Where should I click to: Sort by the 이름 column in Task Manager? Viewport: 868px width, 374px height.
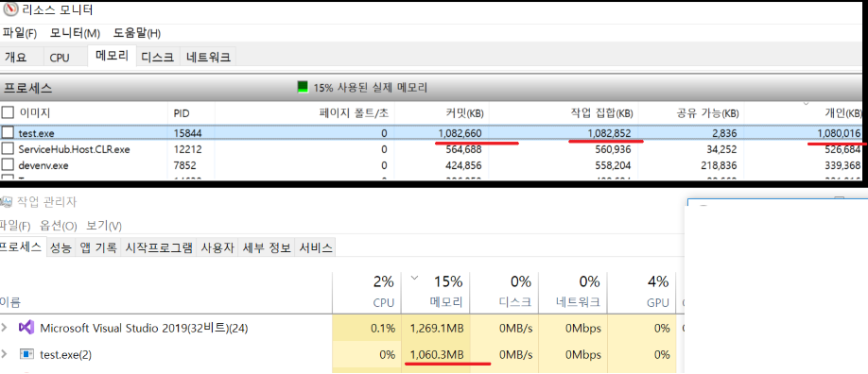[11, 302]
